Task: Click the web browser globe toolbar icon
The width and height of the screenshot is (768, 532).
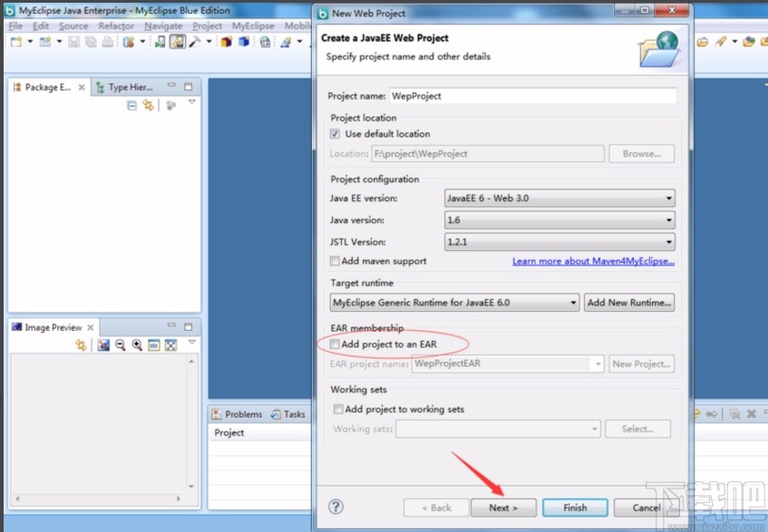Action: tap(265, 42)
